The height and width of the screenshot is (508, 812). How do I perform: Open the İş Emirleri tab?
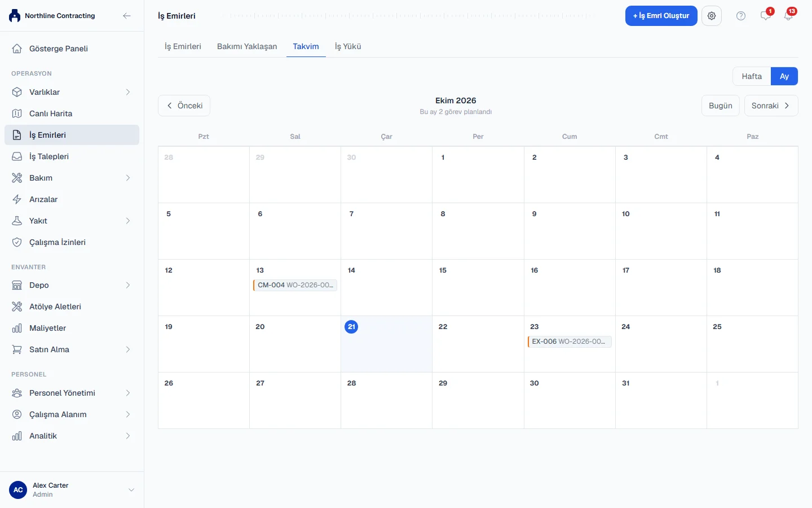pos(183,46)
